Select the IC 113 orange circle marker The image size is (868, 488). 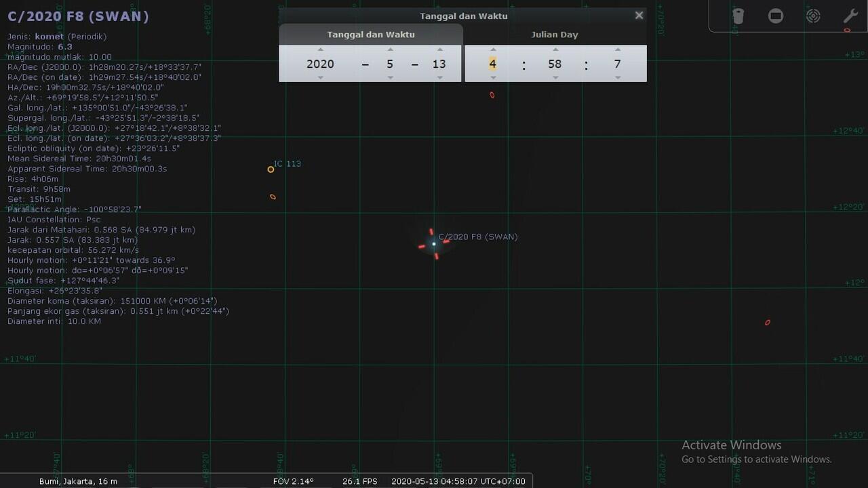(x=271, y=169)
